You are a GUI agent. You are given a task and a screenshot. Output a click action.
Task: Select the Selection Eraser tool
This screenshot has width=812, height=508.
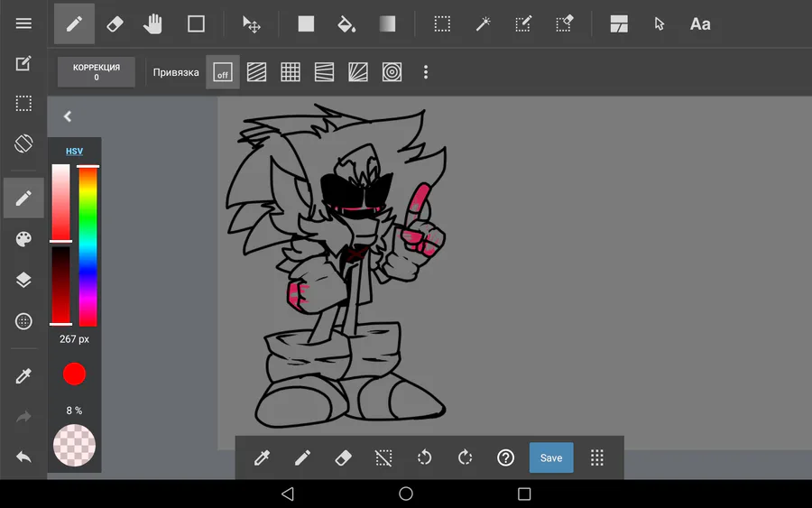564,23
